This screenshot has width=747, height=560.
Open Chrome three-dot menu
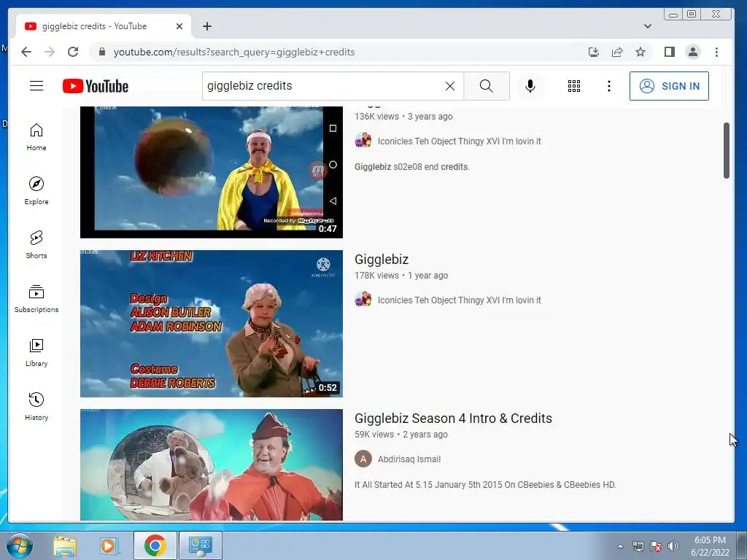pyautogui.click(x=716, y=52)
